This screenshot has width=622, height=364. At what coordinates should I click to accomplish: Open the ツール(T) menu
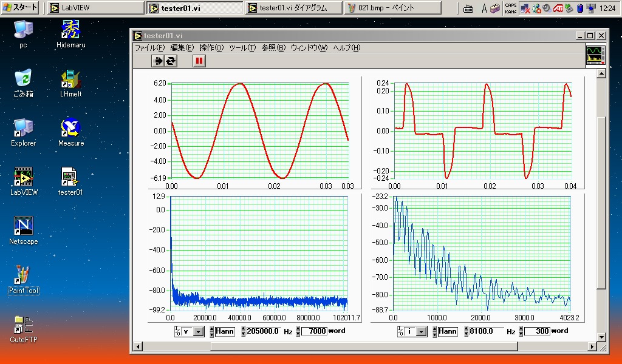tap(242, 48)
